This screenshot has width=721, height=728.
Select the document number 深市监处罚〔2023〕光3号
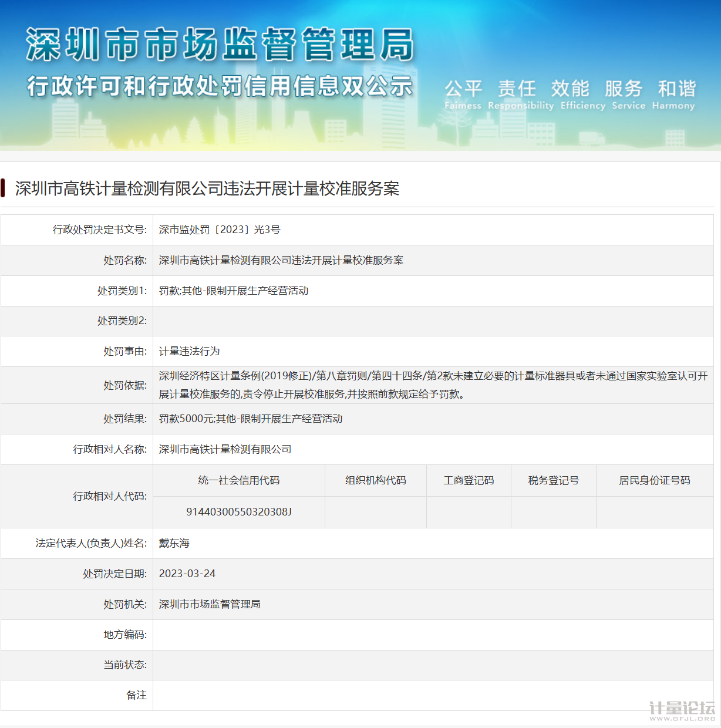tap(220, 230)
